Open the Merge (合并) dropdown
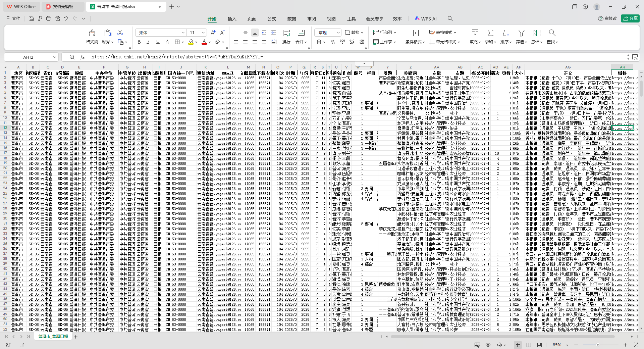The height and width of the screenshot is (349, 644). [301, 42]
